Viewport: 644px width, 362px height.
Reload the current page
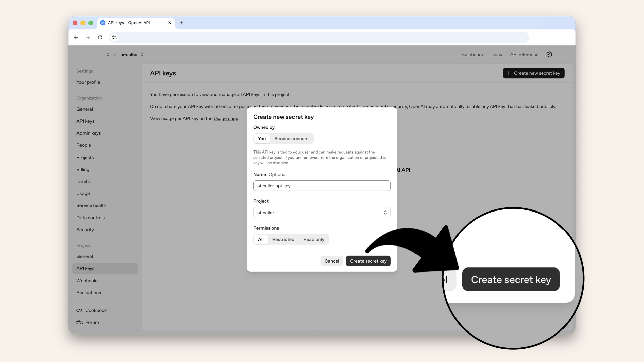100,37
